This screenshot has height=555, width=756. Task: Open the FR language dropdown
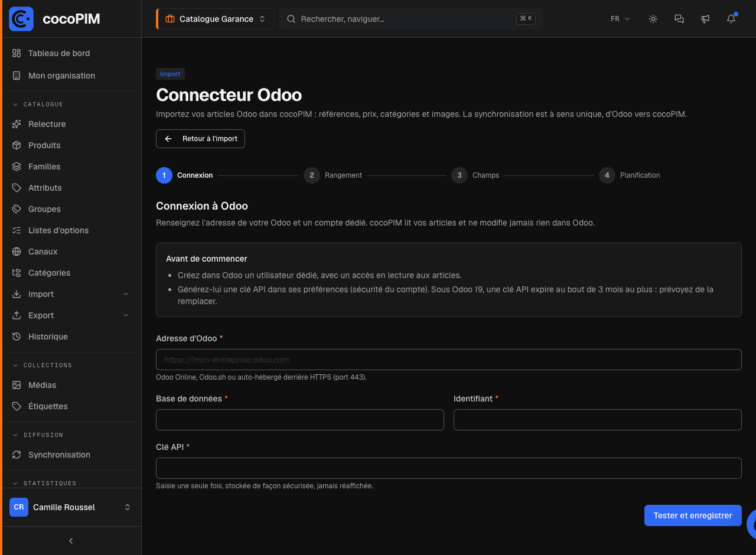(620, 19)
